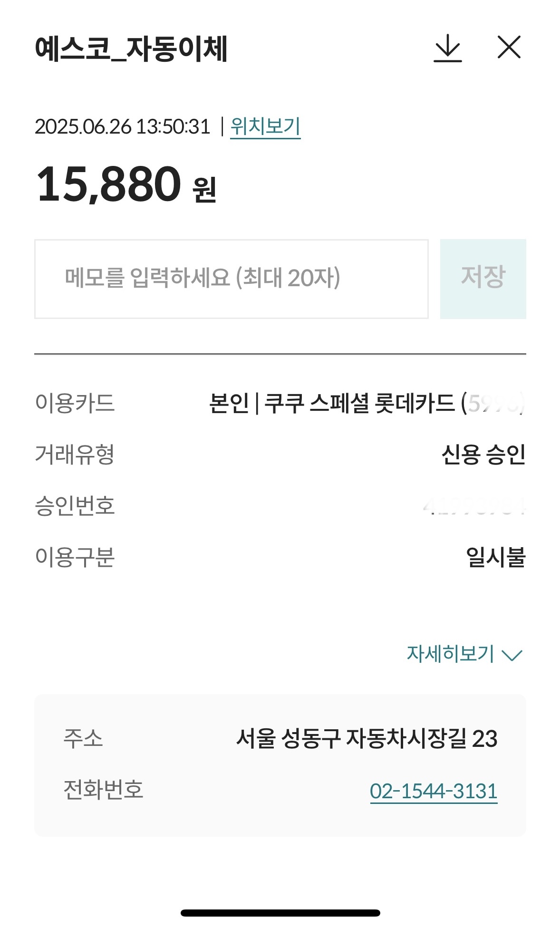Image resolution: width=560 pixels, height=928 pixels.
Task: Tap the 일시불 payment type value
Action: tap(495, 557)
